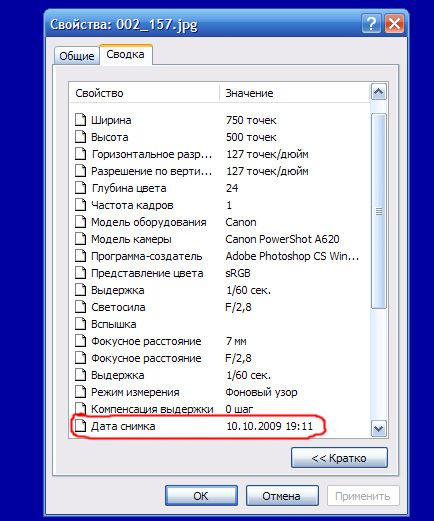Click the Режим измерения label
The image size is (434, 521).
(135, 392)
